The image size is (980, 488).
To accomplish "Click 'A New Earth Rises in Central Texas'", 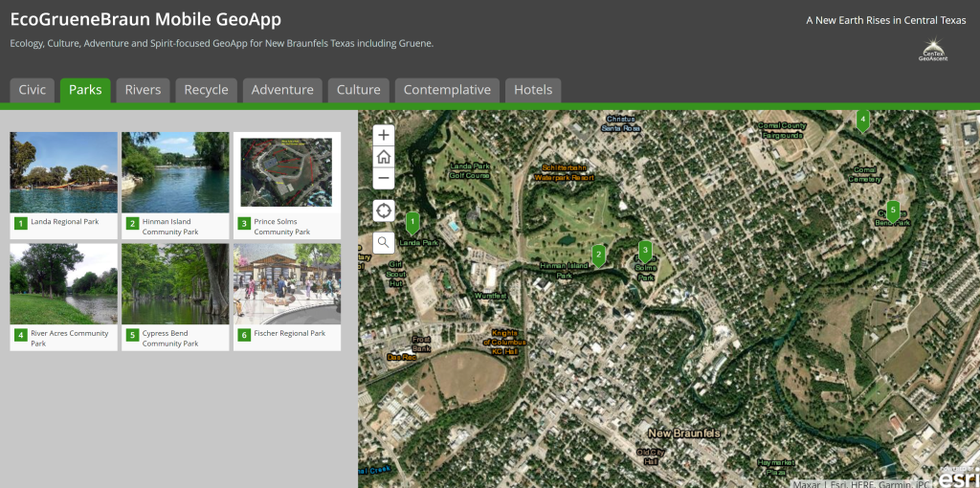I will 885,20.
